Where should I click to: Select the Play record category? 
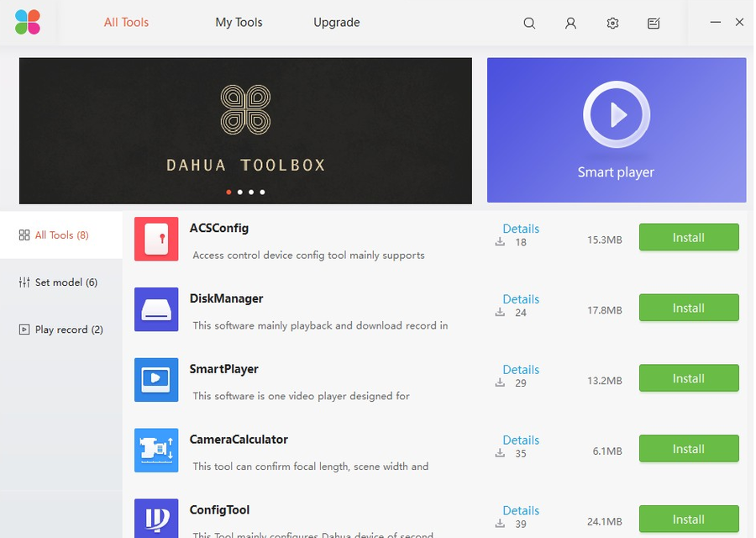point(61,330)
